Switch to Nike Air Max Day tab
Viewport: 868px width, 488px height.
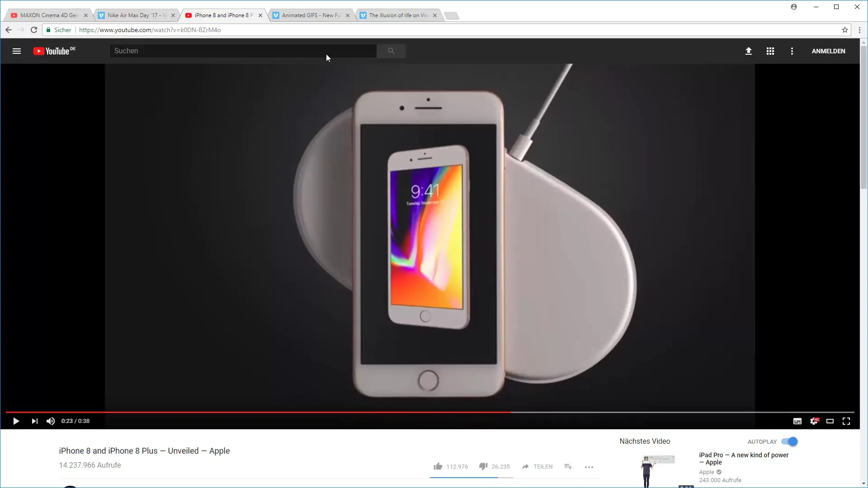coord(137,15)
